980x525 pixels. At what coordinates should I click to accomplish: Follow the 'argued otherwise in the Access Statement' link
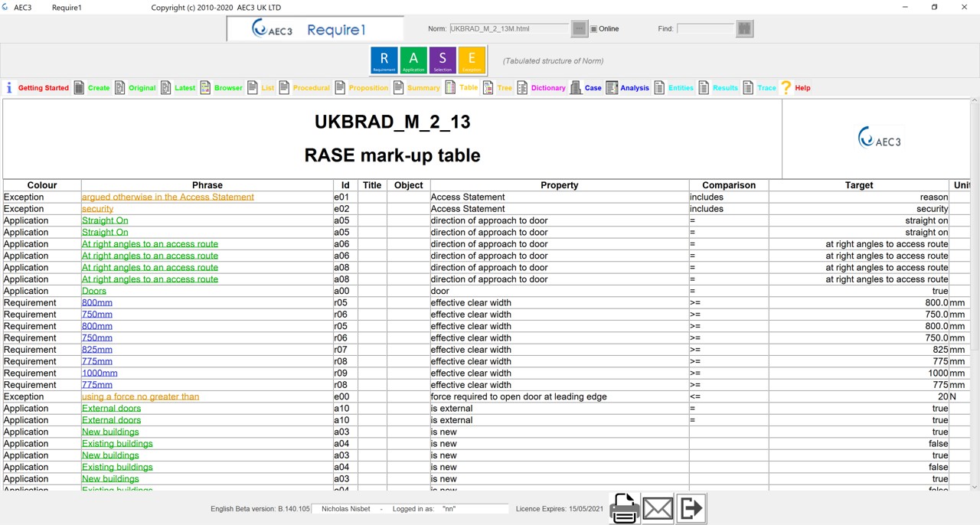tap(168, 197)
